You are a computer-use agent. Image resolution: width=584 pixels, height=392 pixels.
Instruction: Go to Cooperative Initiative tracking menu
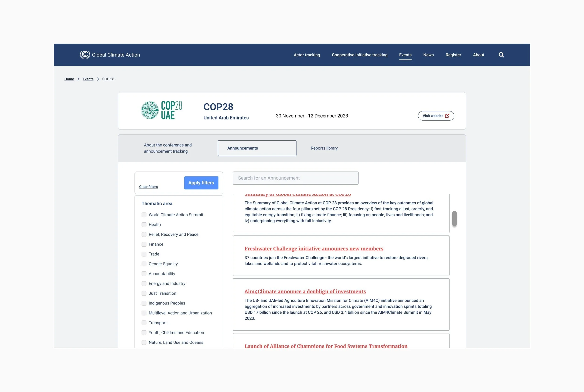tap(359, 55)
